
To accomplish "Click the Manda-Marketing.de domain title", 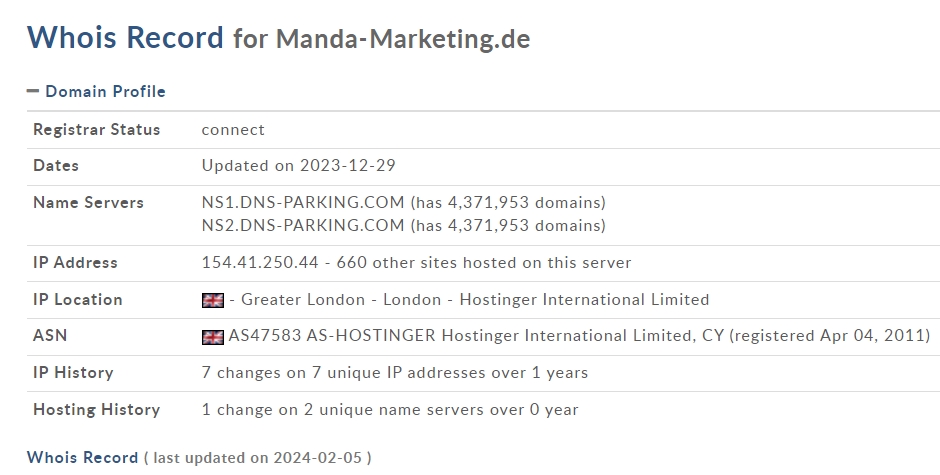I will point(403,39).
